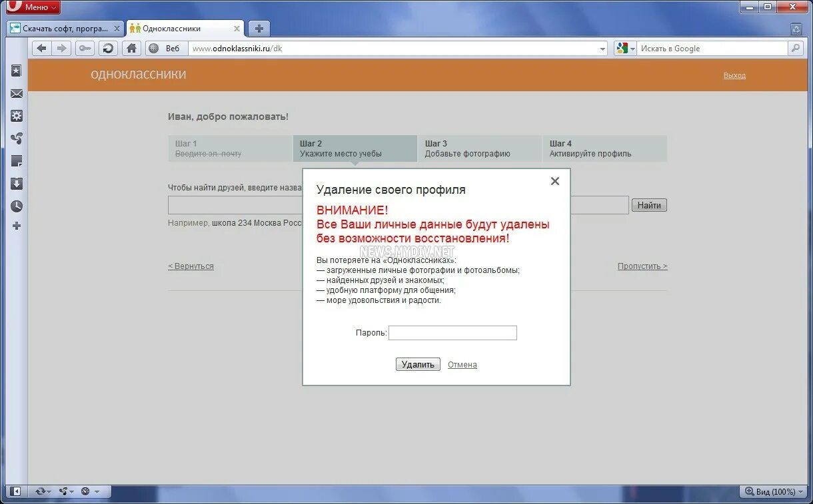Open the Notes sidebar panel
The height and width of the screenshot is (504, 813).
pyautogui.click(x=17, y=161)
